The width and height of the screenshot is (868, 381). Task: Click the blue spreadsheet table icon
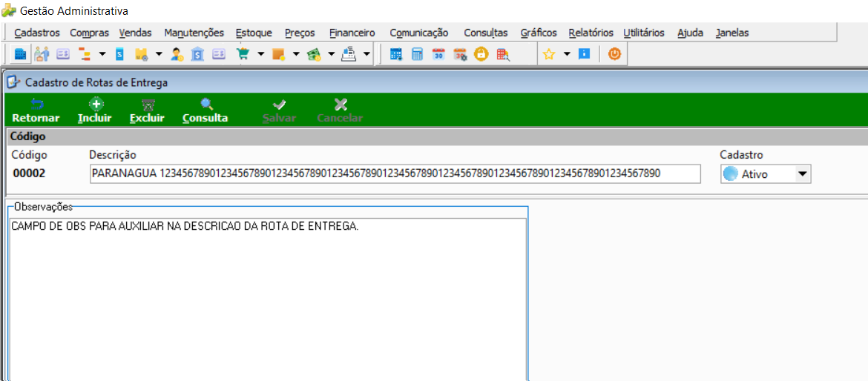[x=396, y=54]
